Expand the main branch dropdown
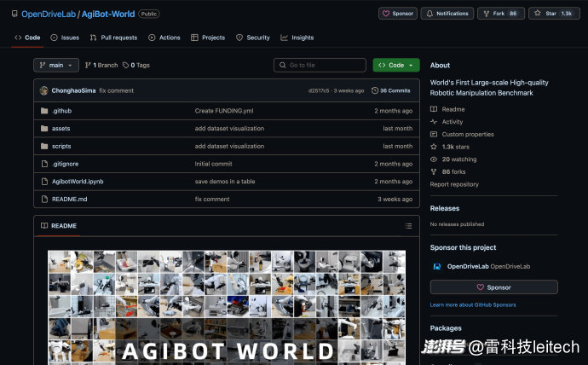Screen dimensions: 588x365 pos(56,65)
